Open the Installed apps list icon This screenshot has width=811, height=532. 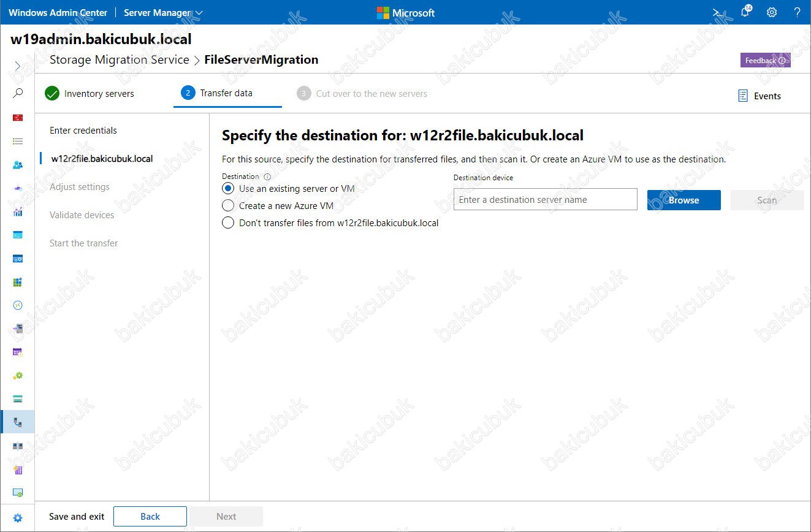18,141
